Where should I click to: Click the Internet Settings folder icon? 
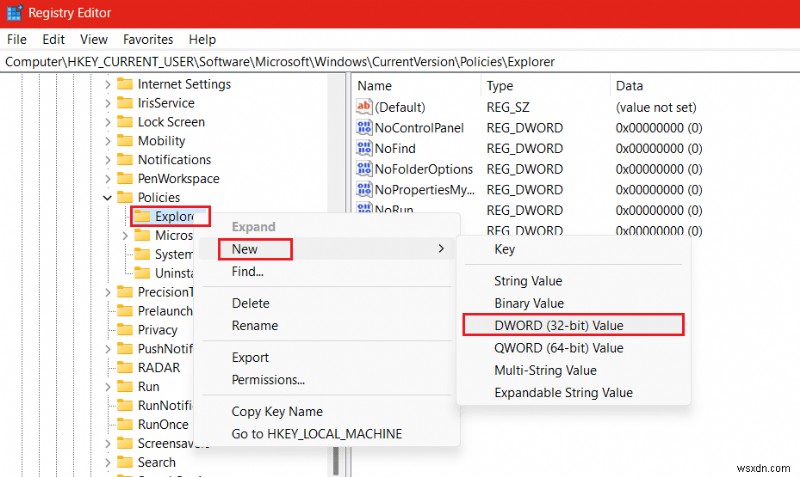(125, 84)
